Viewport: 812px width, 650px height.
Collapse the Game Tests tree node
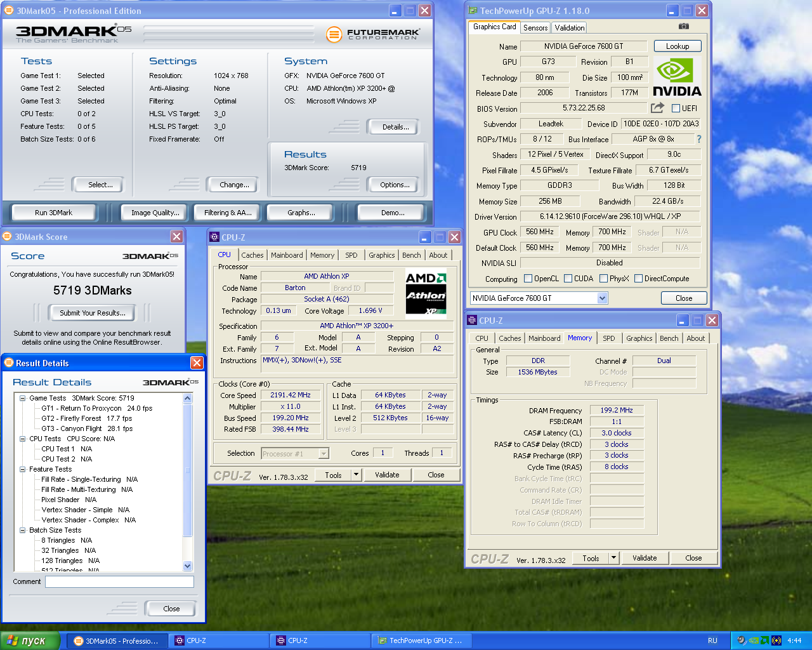(23, 399)
